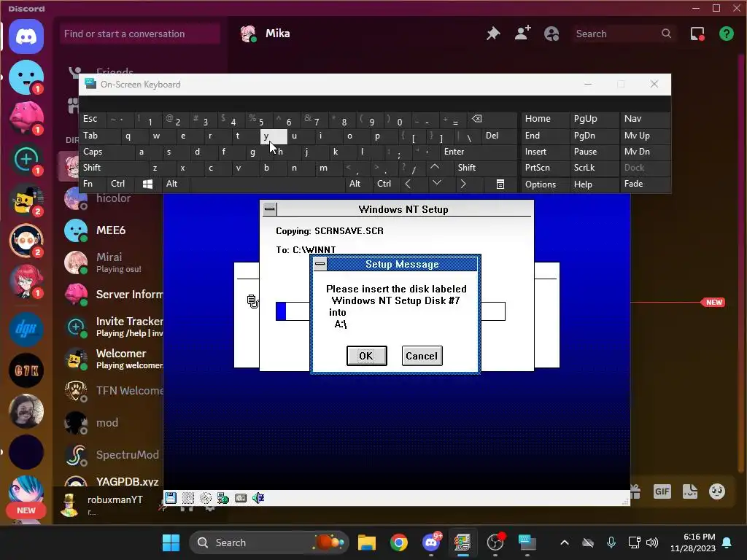Viewport: 747px width, 560px height.
Task: Toggle Fade key on On-Screen Keyboard
Action: (645, 184)
